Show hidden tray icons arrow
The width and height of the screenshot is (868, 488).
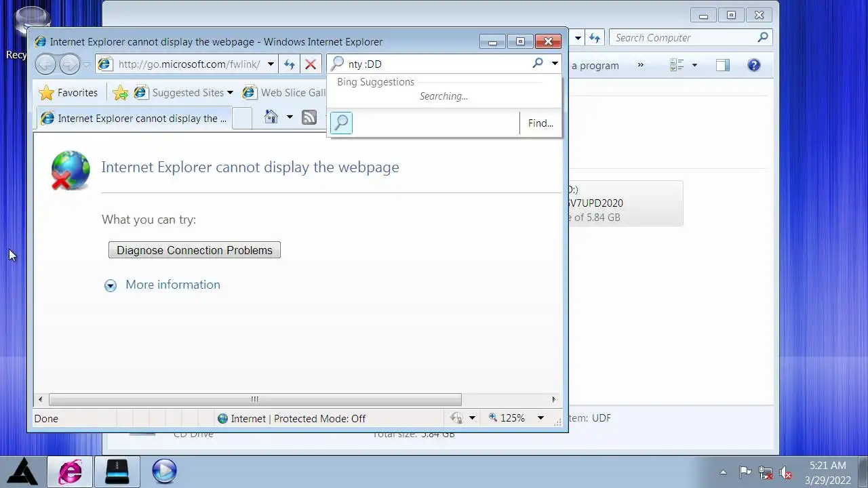[x=723, y=472]
